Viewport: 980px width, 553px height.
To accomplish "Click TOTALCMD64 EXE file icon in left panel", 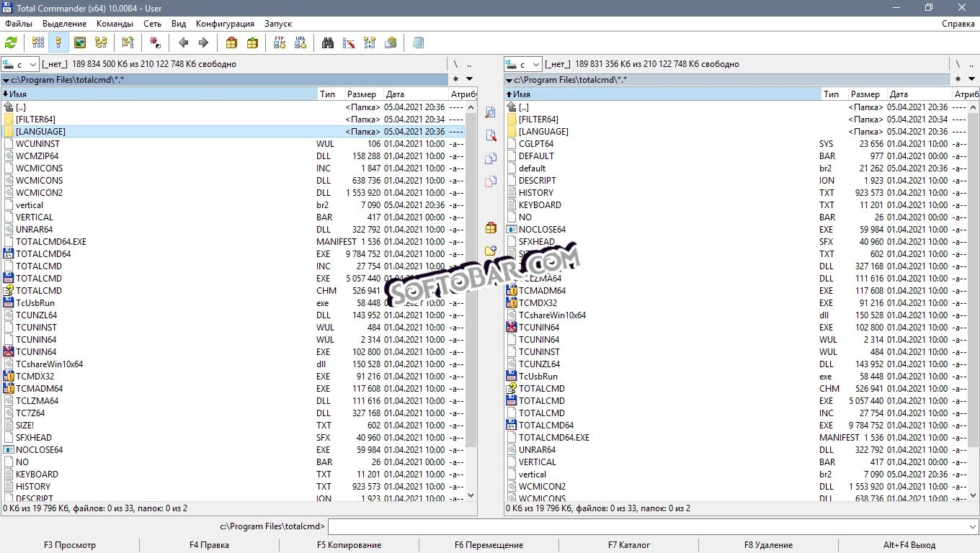I will 9,253.
